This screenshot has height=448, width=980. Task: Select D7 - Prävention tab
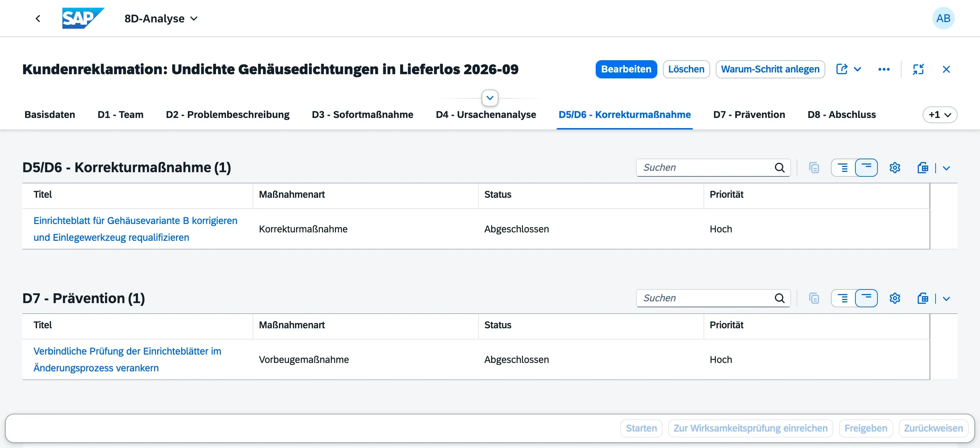tap(749, 114)
